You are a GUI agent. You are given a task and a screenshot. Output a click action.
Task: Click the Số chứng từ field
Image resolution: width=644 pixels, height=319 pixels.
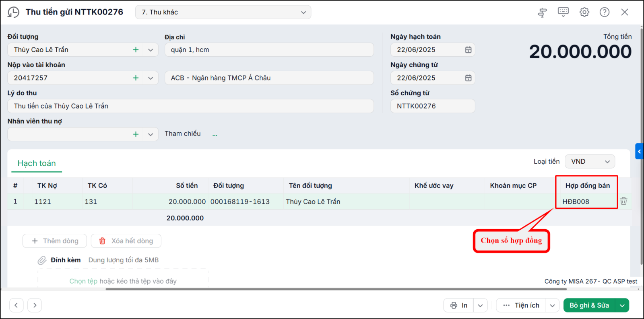click(x=433, y=106)
